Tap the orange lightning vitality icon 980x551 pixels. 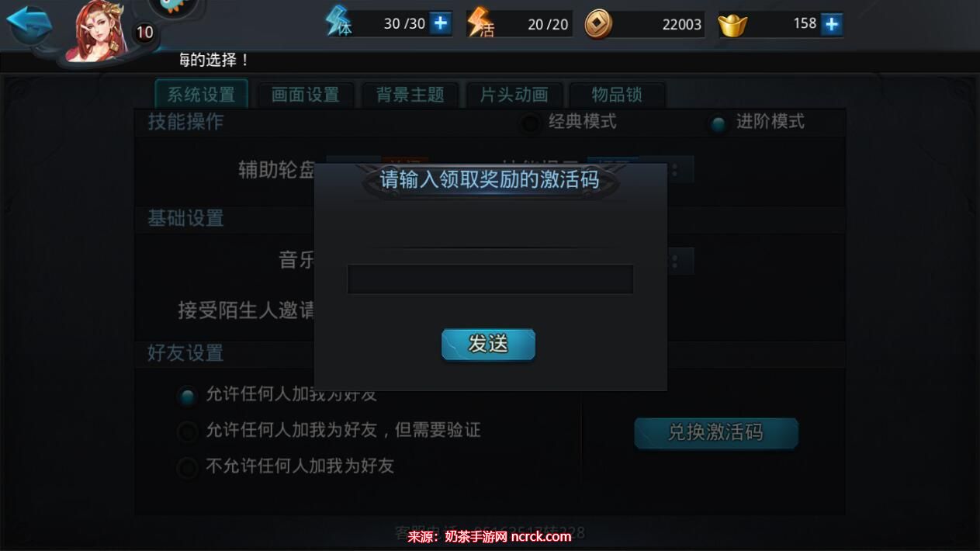[x=480, y=23]
